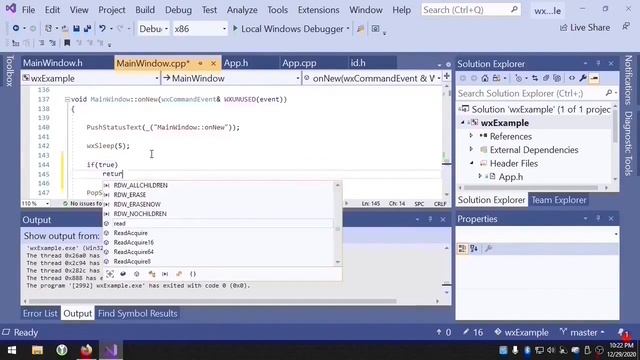Open File Explorer from the taskbar
Viewport: 640px width, 360px height.
(x=37, y=350)
